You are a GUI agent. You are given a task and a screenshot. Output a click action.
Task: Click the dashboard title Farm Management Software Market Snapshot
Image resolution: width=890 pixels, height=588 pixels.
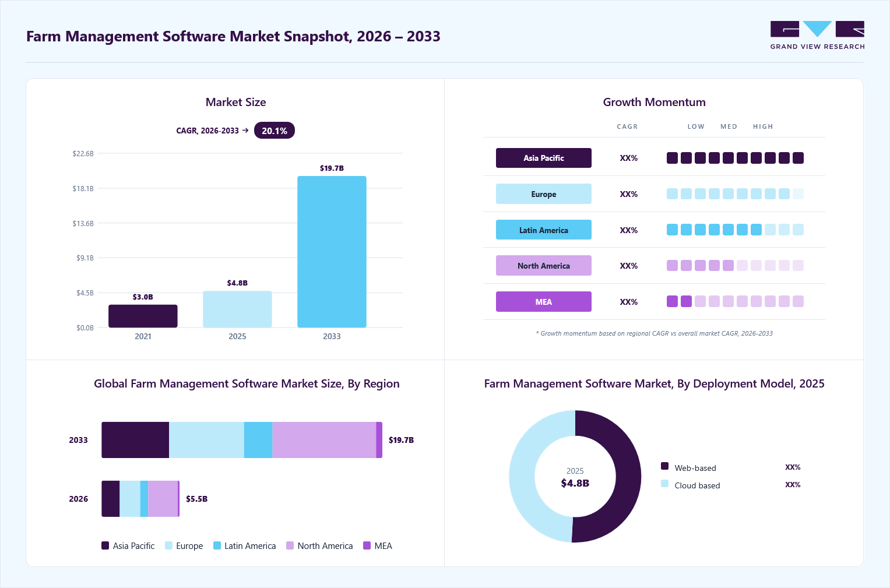click(233, 36)
